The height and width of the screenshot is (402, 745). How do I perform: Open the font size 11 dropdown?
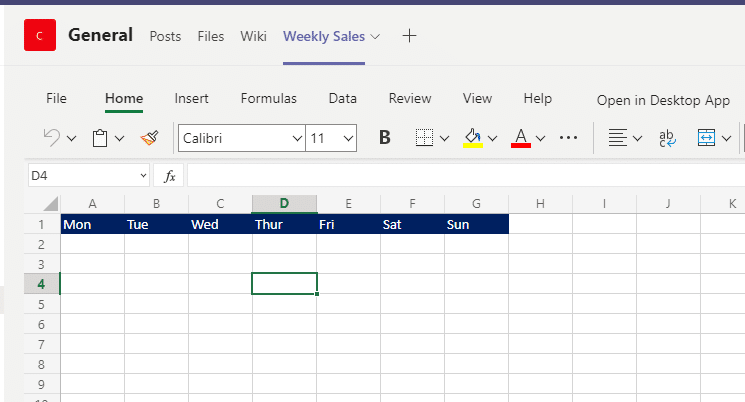pos(348,138)
